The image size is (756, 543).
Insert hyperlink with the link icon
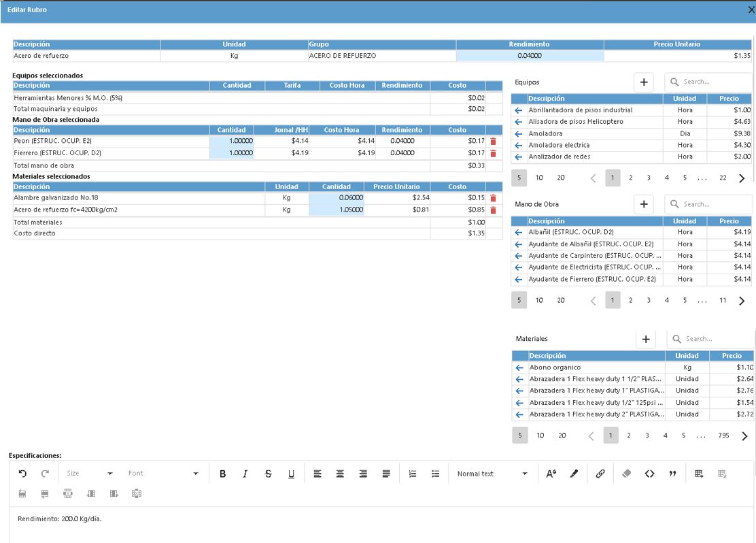(x=600, y=474)
